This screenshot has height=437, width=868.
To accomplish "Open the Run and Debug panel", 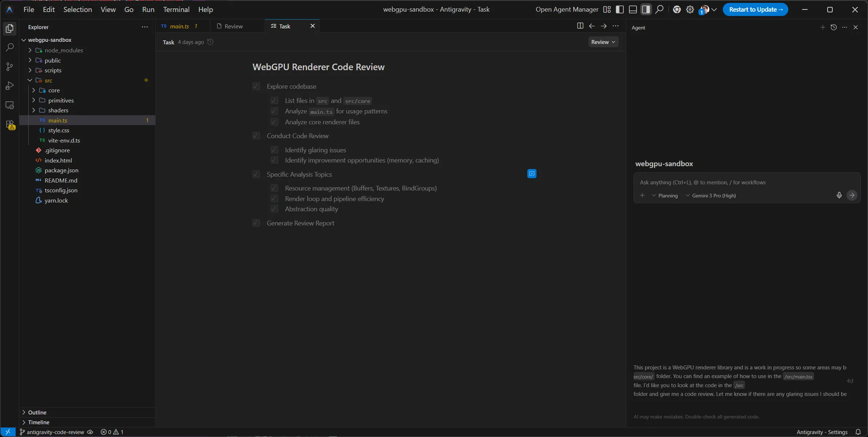I will (9, 85).
